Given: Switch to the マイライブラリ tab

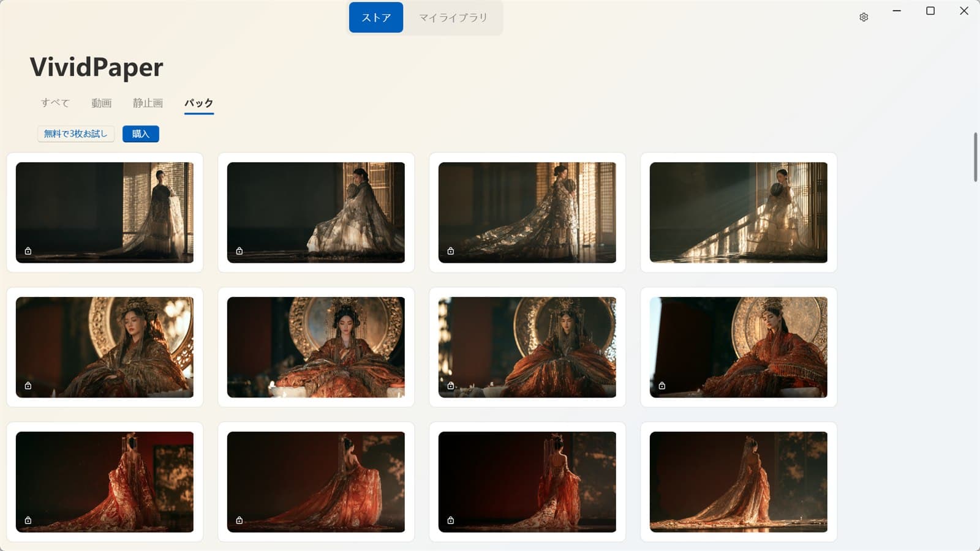Looking at the screenshot, I should (453, 17).
